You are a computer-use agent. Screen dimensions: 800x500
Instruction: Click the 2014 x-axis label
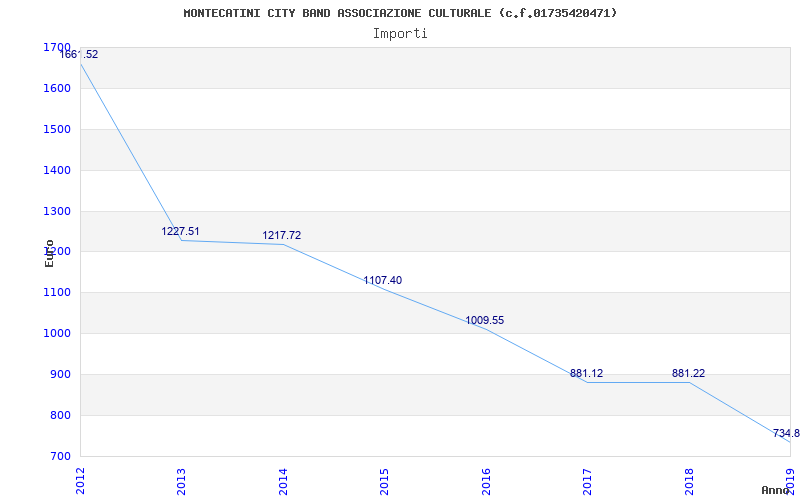click(x=283, y=481)
